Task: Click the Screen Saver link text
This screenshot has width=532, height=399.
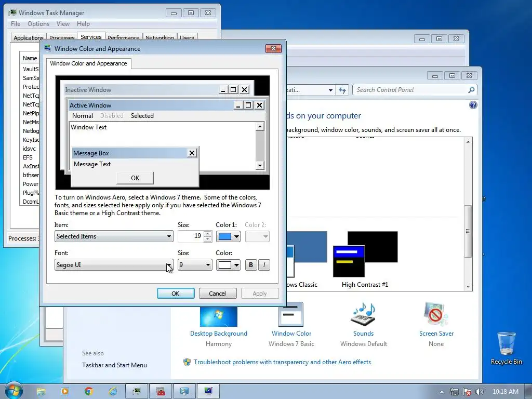Action: (x=436, y=334)
